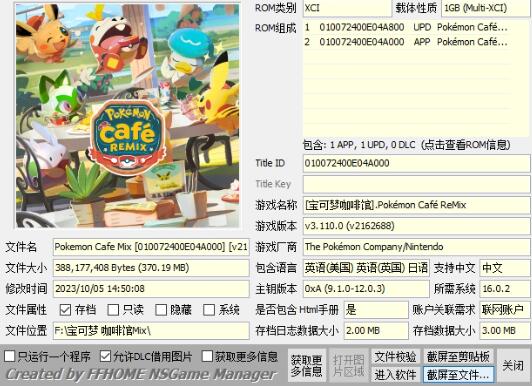Click the 进入软件 button
532x386 pixels.
(395, 375)
